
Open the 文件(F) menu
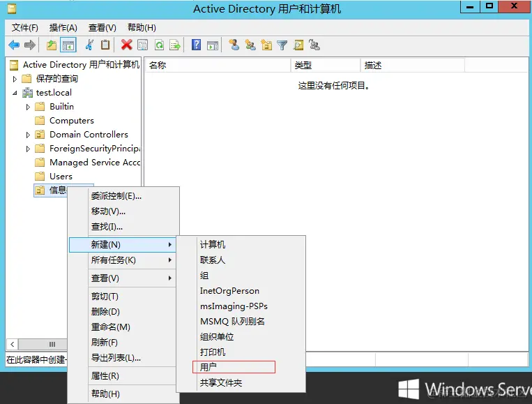point(25,27)
